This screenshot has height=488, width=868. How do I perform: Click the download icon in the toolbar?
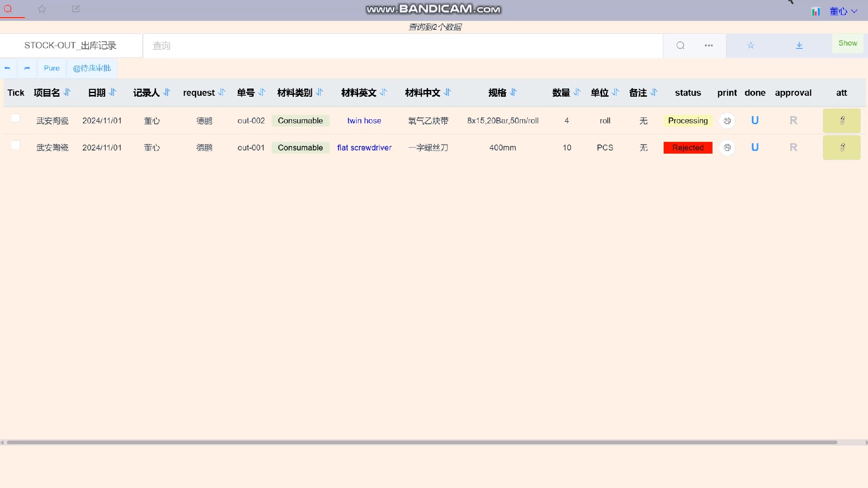pyautogui.click(x=799, y=46)
